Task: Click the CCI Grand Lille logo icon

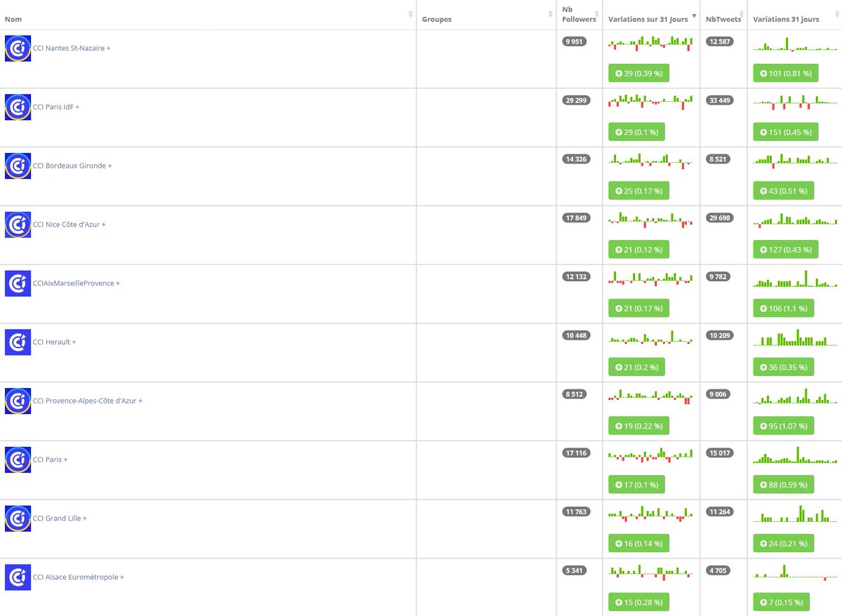Action: click(x=18, y=518)
